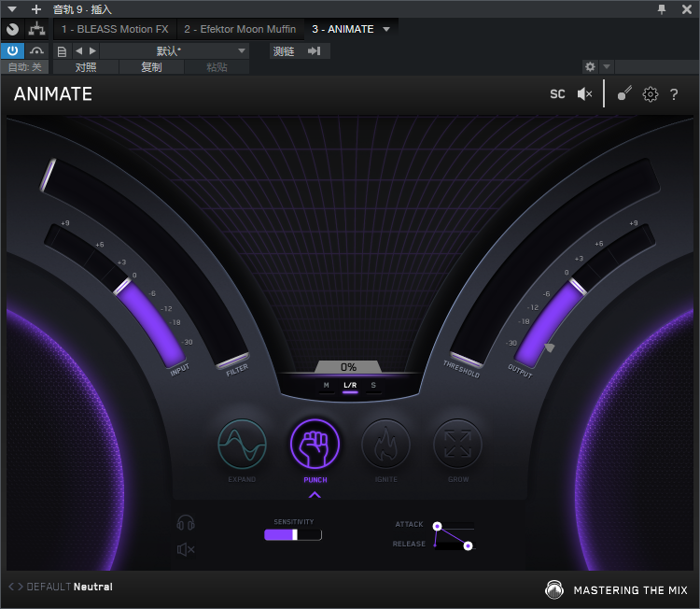The image size is (700, 609).
Task: Click the RELEASE envelope handle
Action: [x=468, y=546]
